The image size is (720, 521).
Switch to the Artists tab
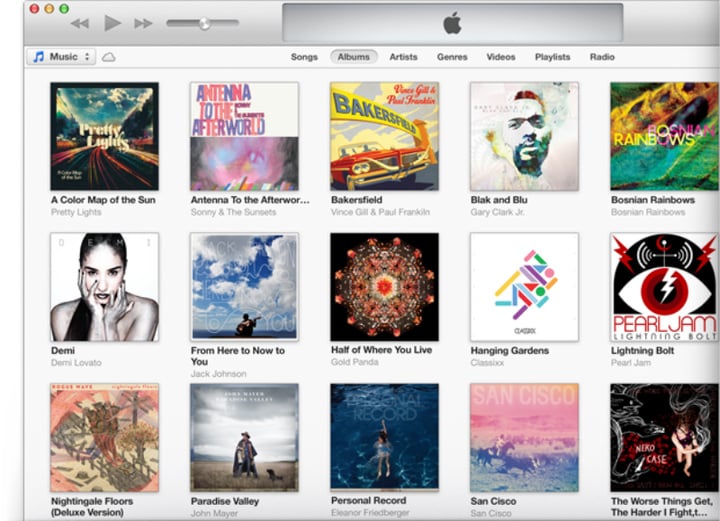[403, 57]
